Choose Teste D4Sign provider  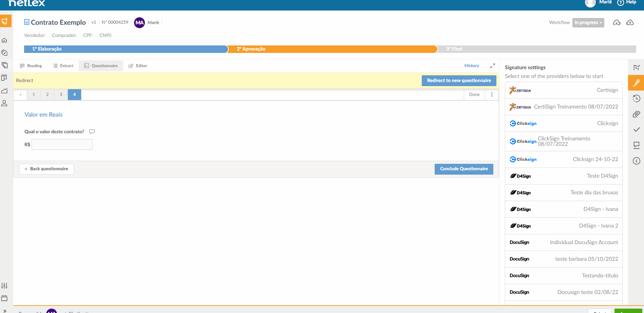(564, 176)
